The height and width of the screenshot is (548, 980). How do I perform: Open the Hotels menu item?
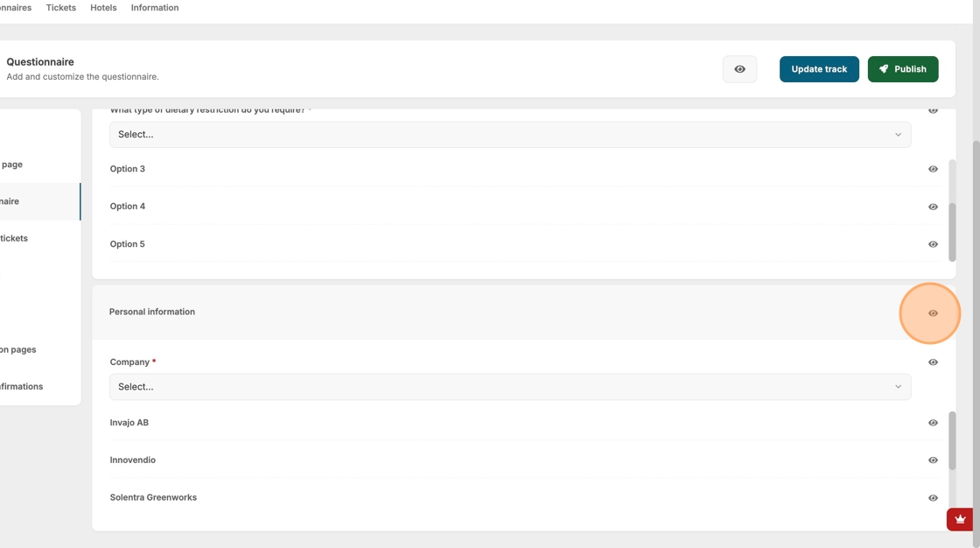[103, 8]
